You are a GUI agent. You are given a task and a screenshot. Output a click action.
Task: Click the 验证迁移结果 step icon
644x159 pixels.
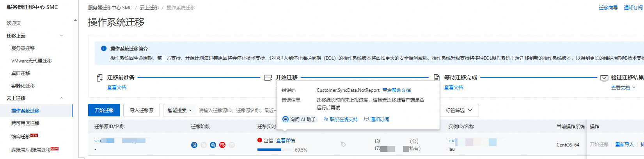(604, 78)
